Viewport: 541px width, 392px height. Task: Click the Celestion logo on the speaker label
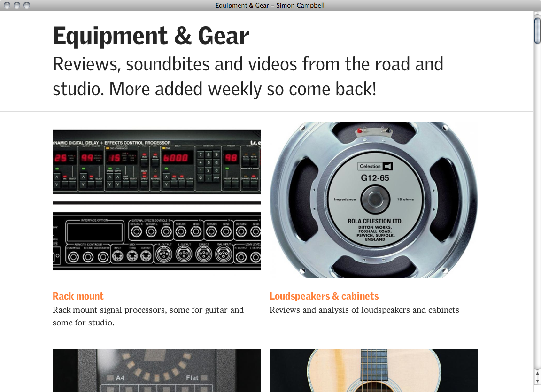[375, 166]
